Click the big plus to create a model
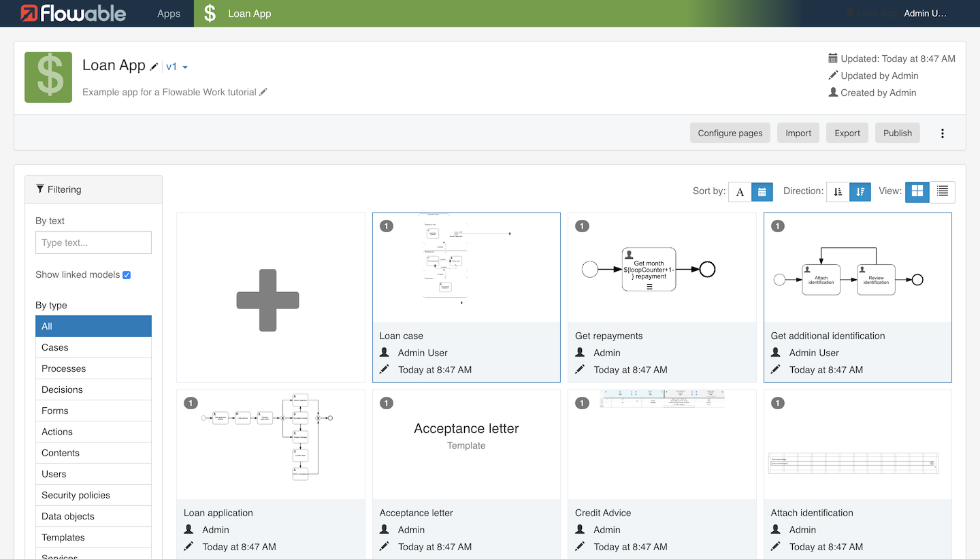980x559 pixels. pyautogui.click(x=268, y=300)
